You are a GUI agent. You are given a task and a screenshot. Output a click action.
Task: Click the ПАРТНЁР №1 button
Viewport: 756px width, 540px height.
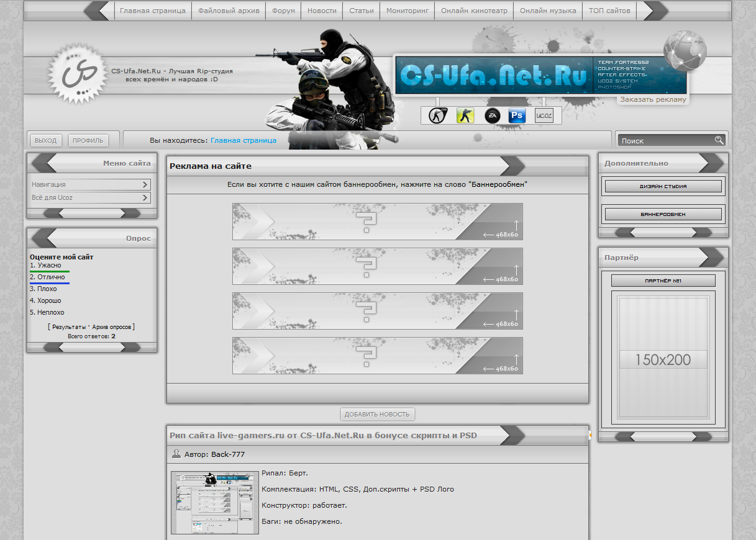point(663,281)
